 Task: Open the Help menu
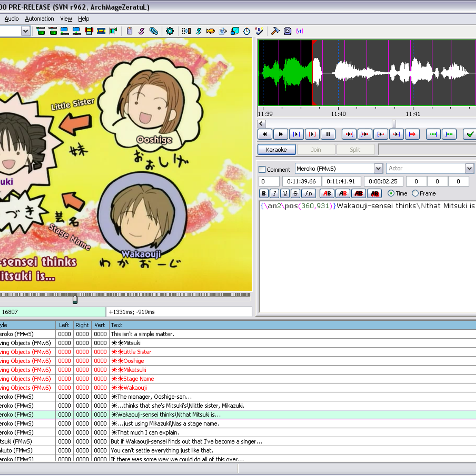click(x=84, y=19)
